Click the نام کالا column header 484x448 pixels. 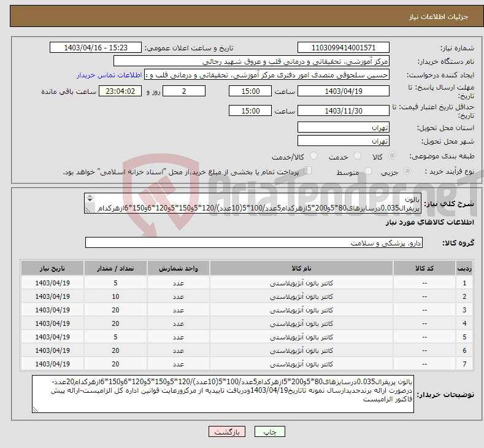tap(301, 268)
